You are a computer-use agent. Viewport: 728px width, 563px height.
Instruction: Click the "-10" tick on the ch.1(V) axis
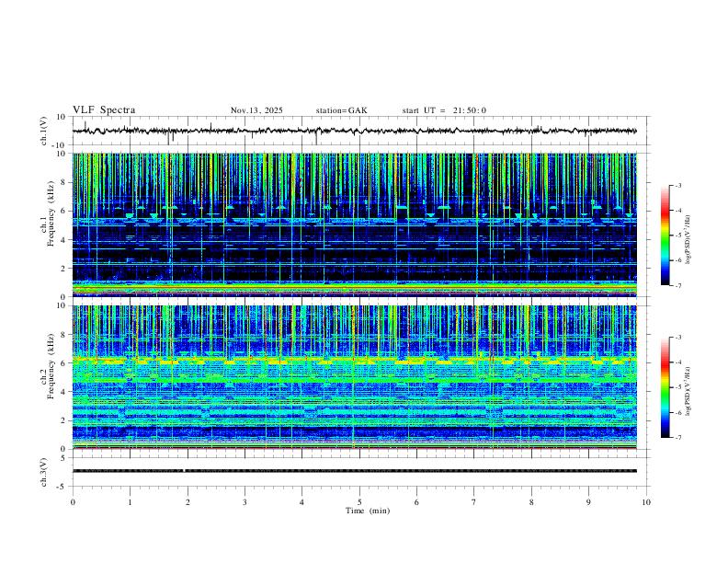pos(59,145)
